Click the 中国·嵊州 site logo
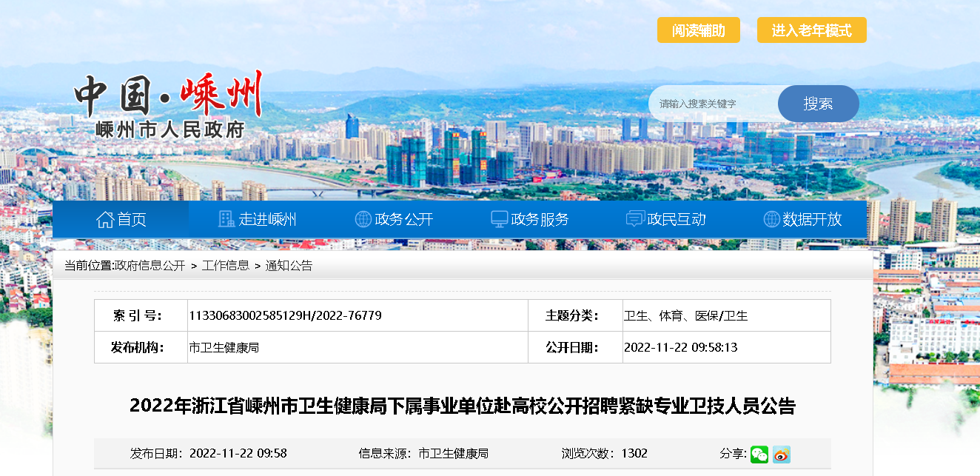Image resolution: width=980 pixels, height=476 pixels. coord(169,94)
